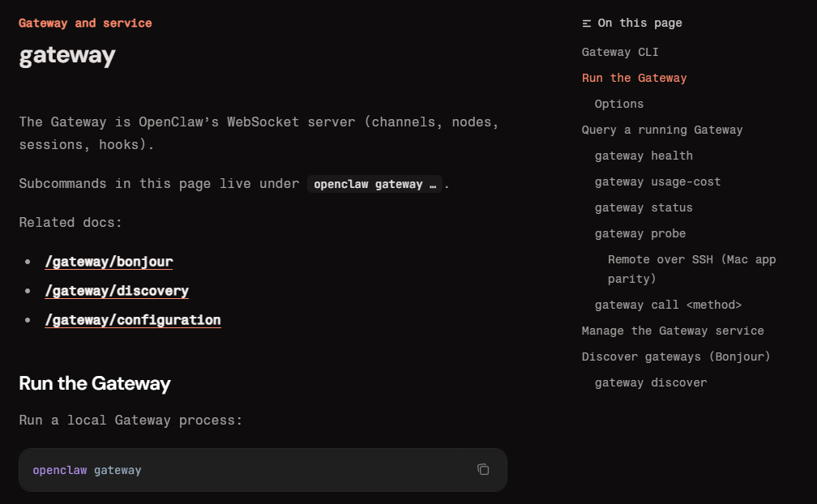Select gateway probe in outline
This screenshot has height=504, width=817.
639,234
